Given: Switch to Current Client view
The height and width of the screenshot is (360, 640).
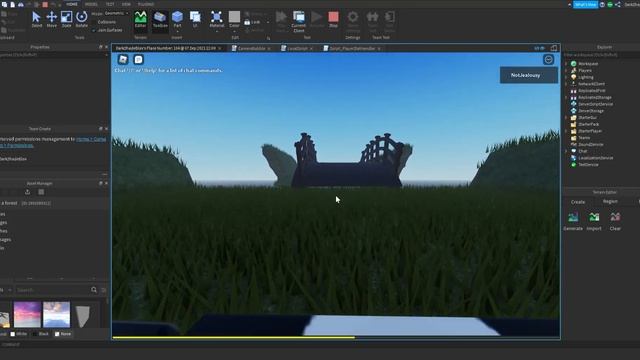Looking at the screenshot, I should click(x=299, y=21).
